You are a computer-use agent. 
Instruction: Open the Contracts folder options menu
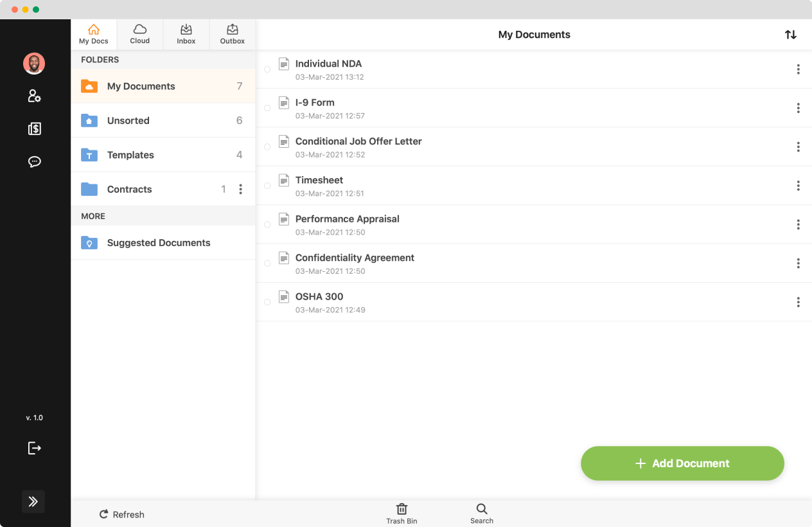point(241,189)
